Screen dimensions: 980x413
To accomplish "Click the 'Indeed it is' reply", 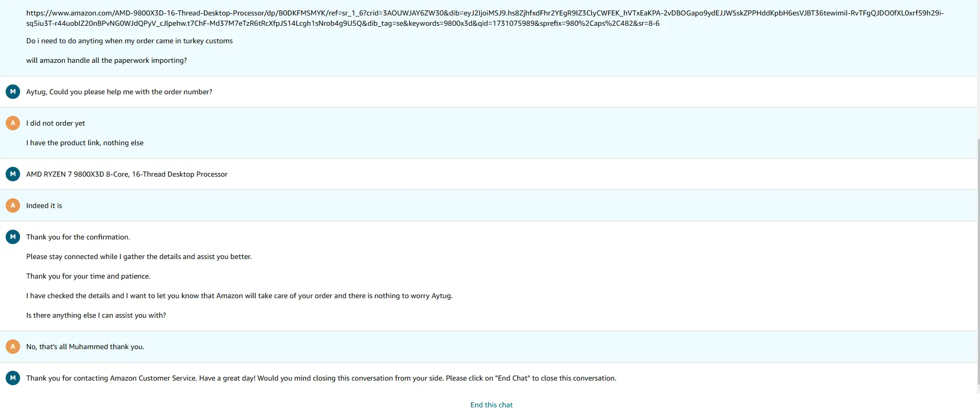I will pos(44,205).
